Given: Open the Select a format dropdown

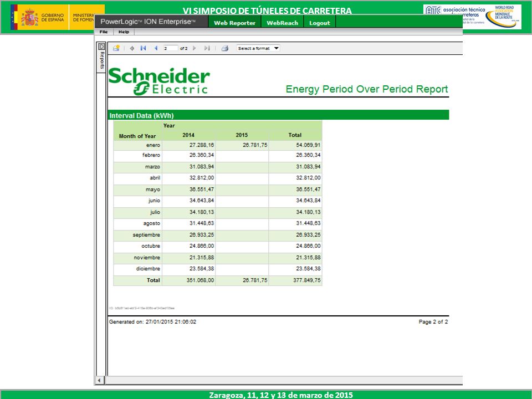Looking at the screenshot, I should pyautogui.click(x=258, y=48).
